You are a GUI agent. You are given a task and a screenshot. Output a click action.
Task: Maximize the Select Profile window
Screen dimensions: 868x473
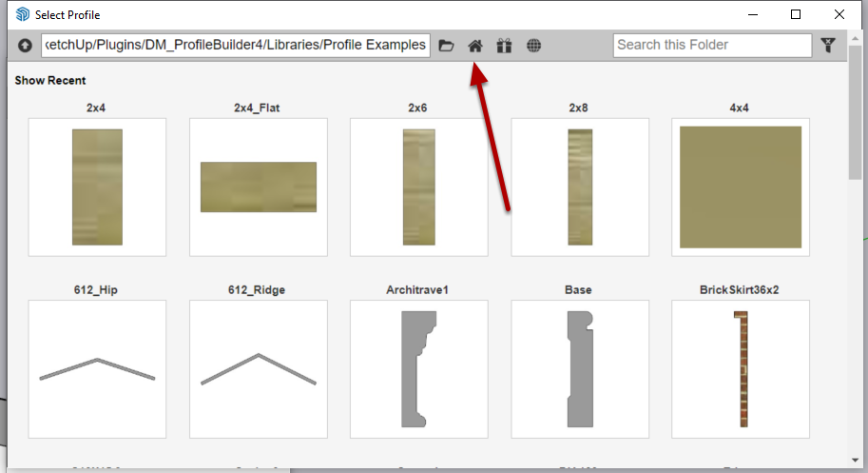pos(796,15)
